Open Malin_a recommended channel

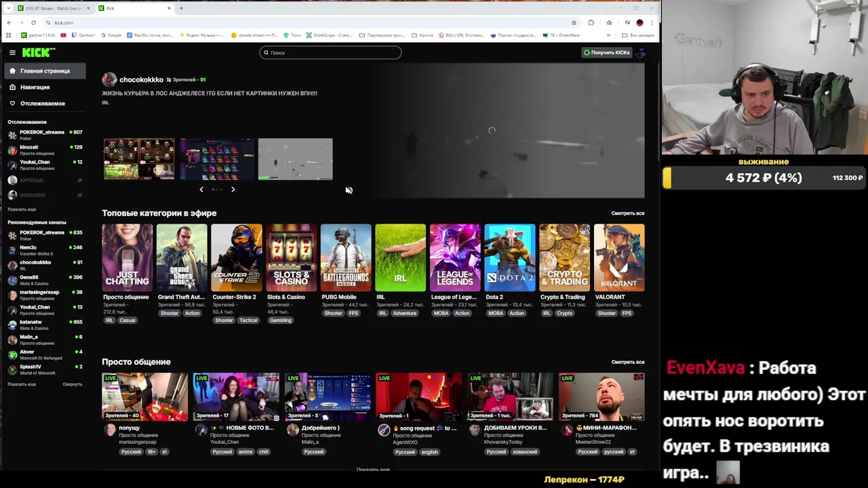pos(44,340)
